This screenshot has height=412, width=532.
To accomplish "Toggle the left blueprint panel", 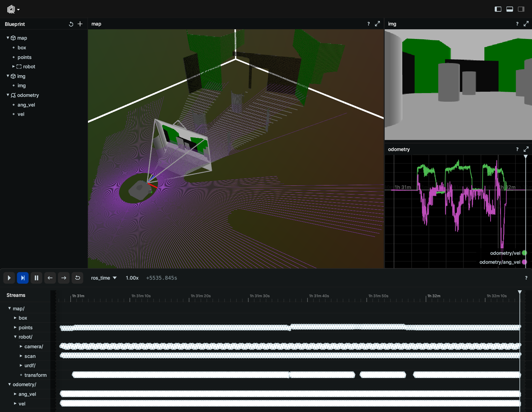I will 498,9.
